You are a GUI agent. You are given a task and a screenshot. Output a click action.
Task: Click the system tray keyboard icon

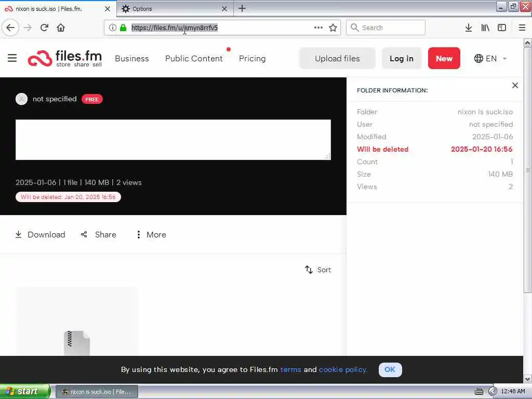coord(478,392)
